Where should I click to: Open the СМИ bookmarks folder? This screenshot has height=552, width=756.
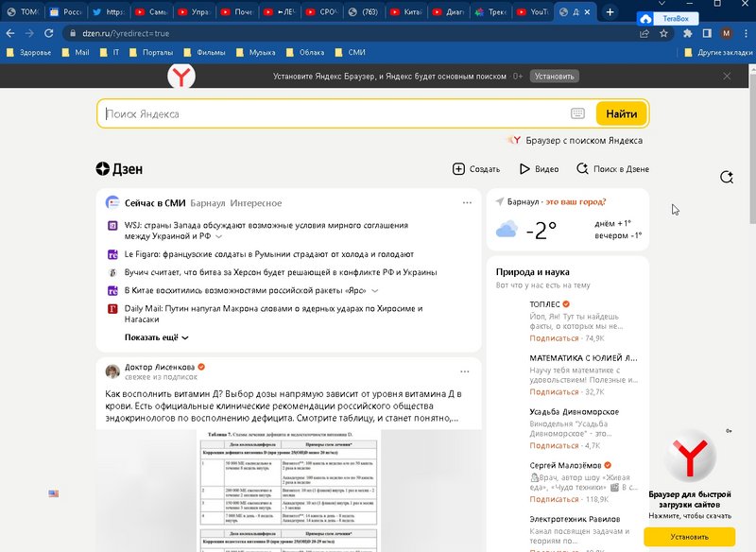click(351, 52)
